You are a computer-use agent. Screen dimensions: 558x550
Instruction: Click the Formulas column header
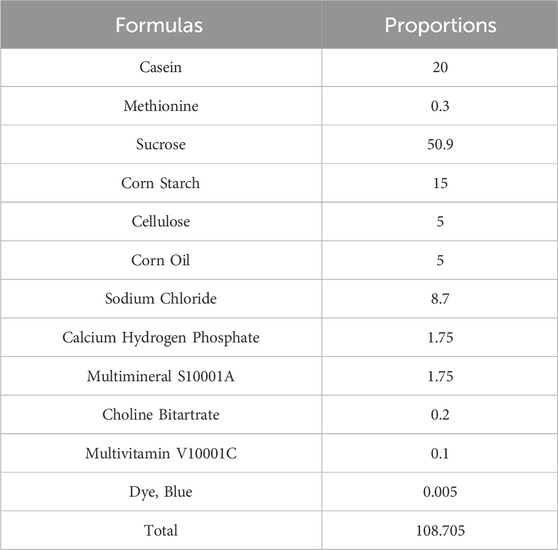159,26
